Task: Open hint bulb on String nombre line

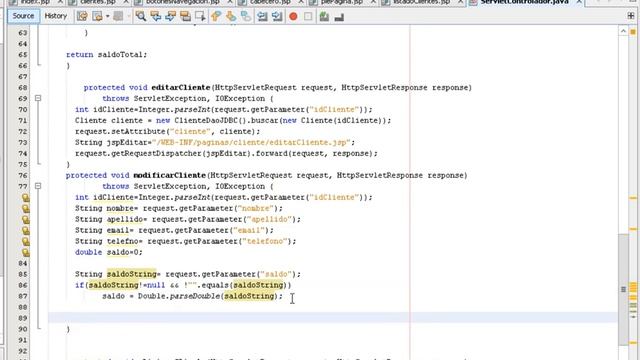Action: click(x=26, y=209)
